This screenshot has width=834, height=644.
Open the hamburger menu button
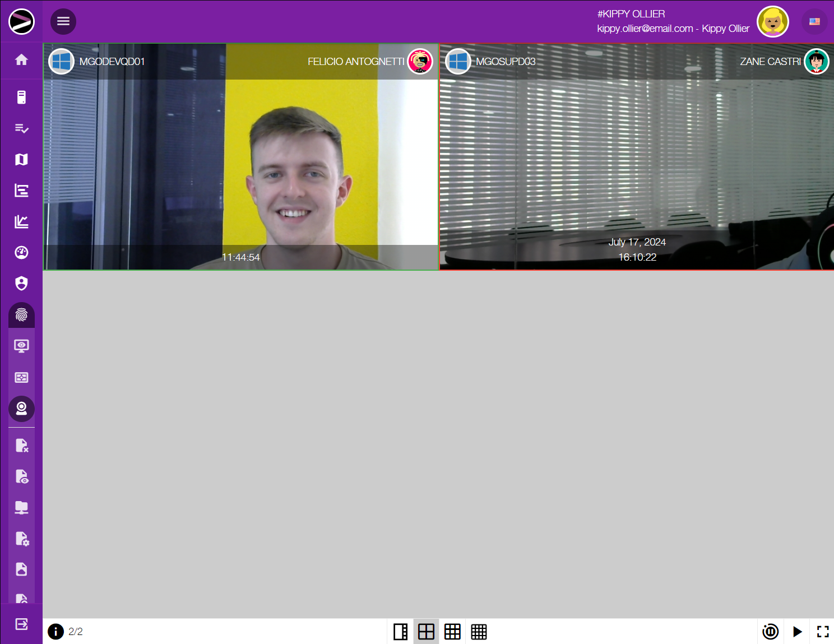pyautogui.click(x=63, y=21)
